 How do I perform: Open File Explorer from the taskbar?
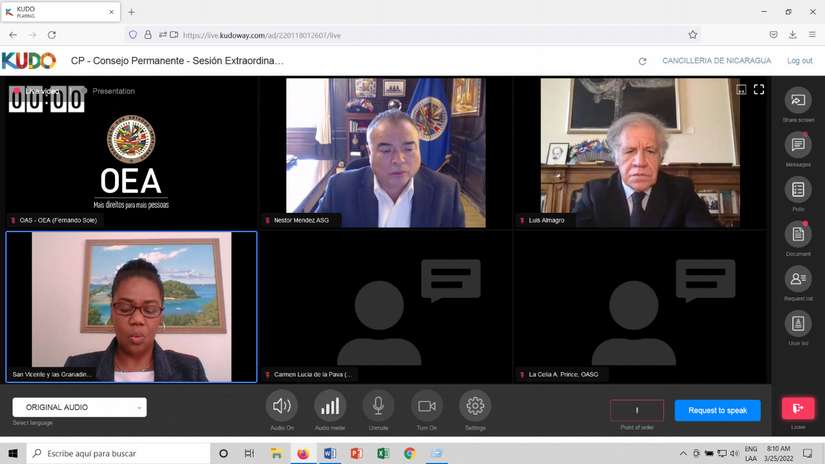click(276, 453)
